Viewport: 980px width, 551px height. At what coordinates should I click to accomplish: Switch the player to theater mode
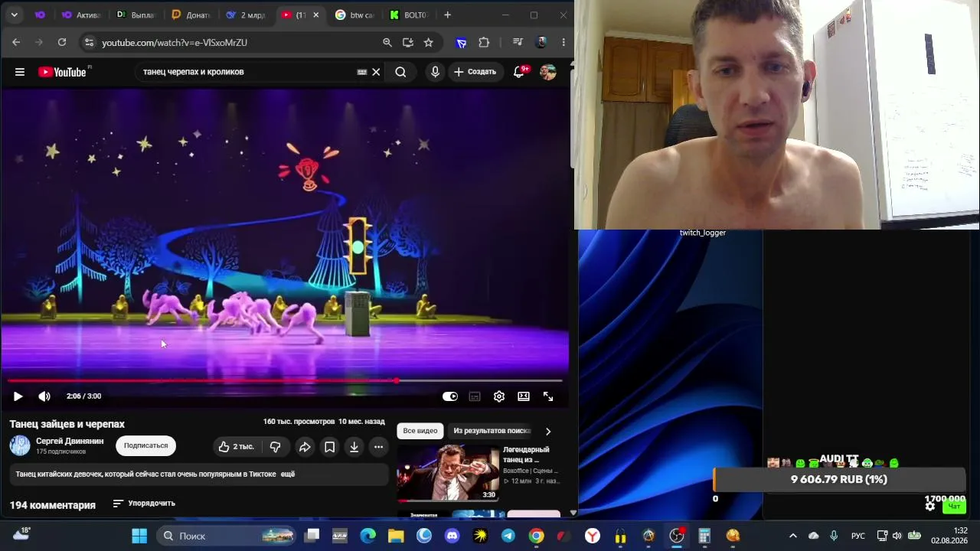[524, 396]
